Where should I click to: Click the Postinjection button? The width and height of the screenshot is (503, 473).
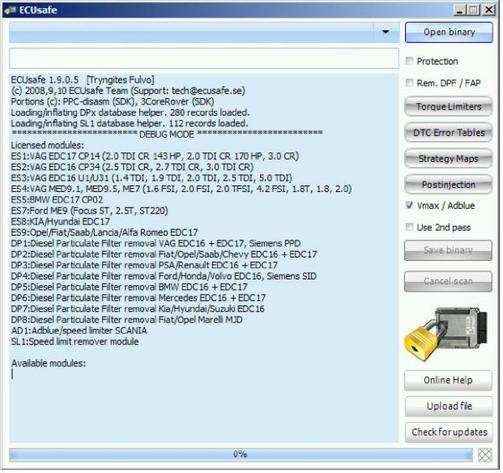pos(448,184)
